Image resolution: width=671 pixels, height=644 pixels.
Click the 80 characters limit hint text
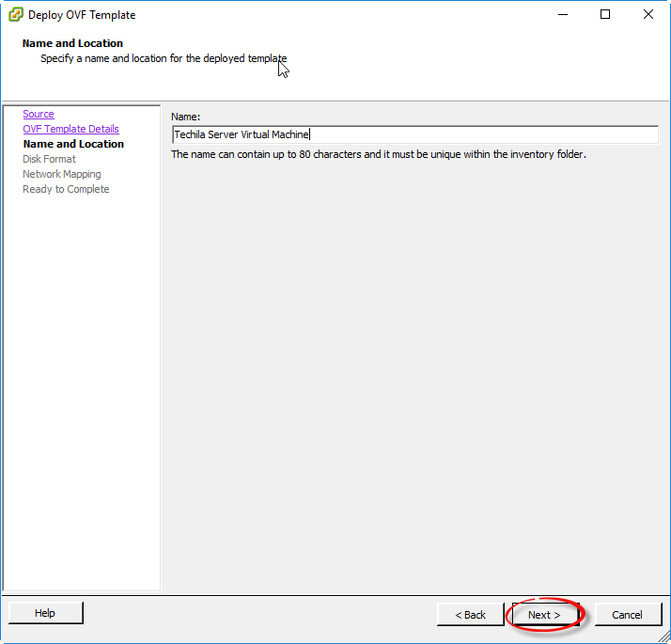click(378, 154)
